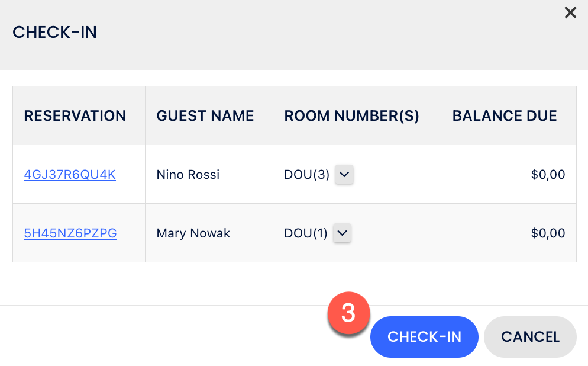Click the GUEST NAME column header
This screenshot has height=366, width=588.
coord(205,116)
